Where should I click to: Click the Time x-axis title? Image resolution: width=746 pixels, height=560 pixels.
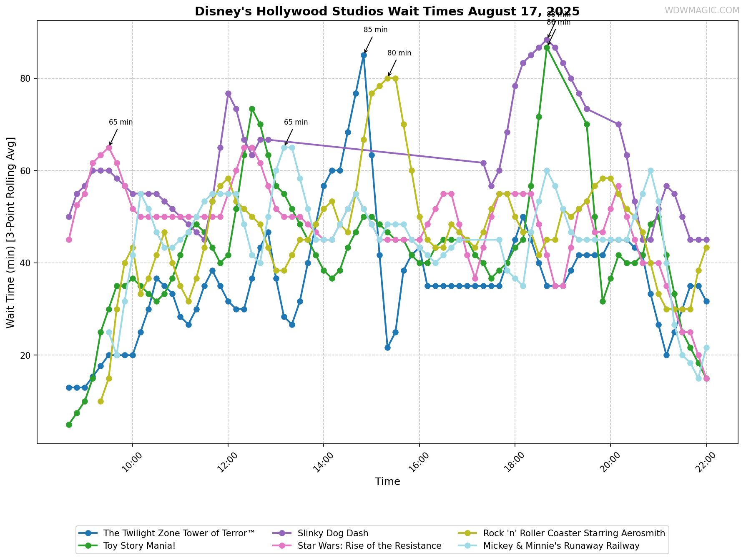click(387, 482)
